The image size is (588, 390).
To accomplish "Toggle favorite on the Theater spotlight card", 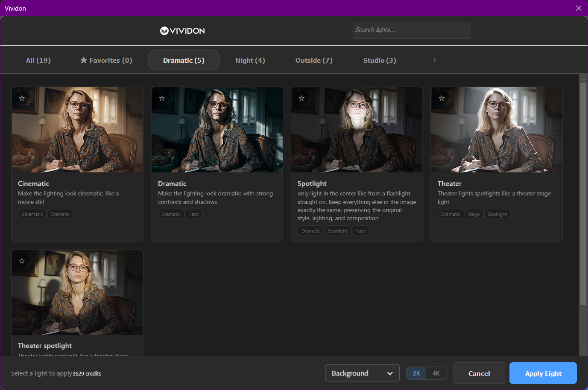I will [22, 260].
